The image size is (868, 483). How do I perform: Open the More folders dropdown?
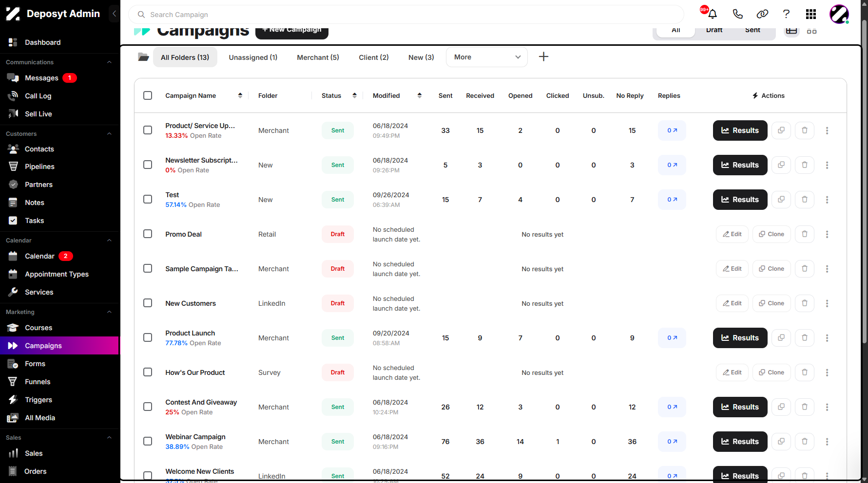[487, 57]
